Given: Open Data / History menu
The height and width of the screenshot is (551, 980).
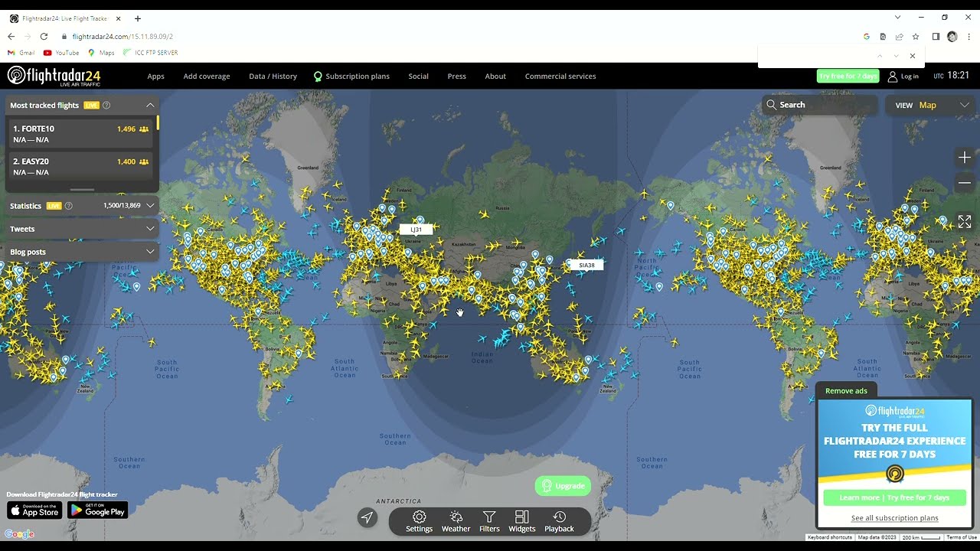Looking at the screenshot, I should 273,76.
